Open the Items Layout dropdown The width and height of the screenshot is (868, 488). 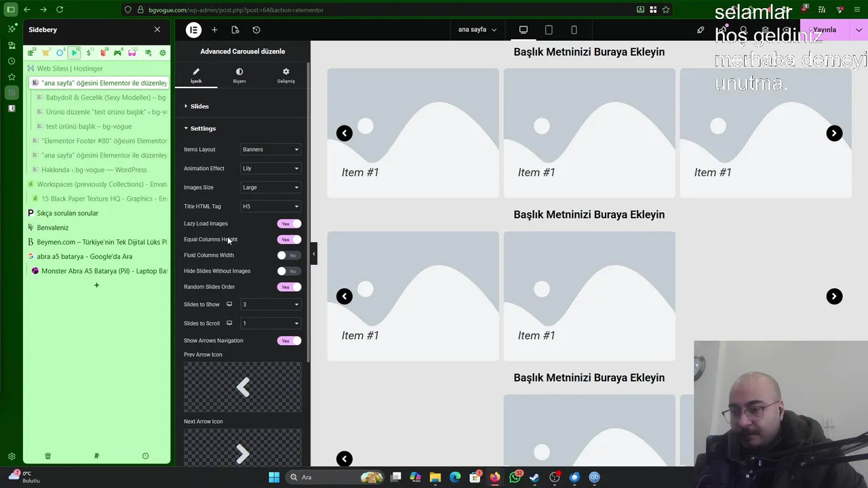271,149
